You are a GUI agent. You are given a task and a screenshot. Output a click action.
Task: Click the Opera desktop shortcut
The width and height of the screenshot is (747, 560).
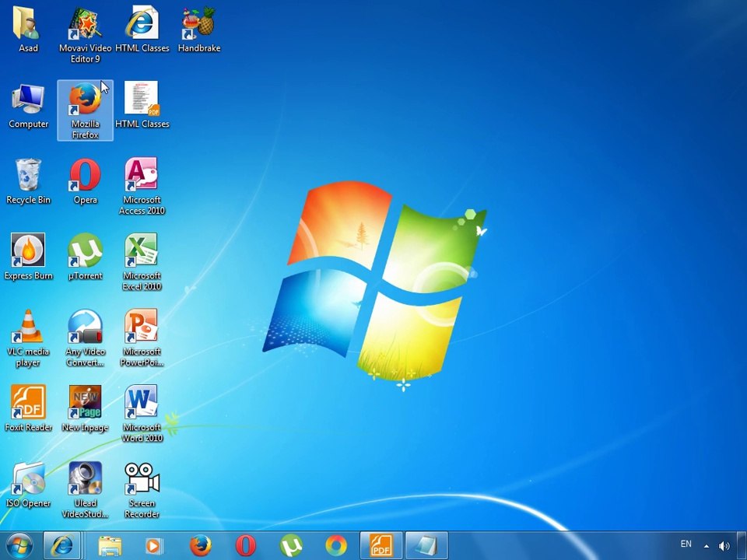coord(86,181)
